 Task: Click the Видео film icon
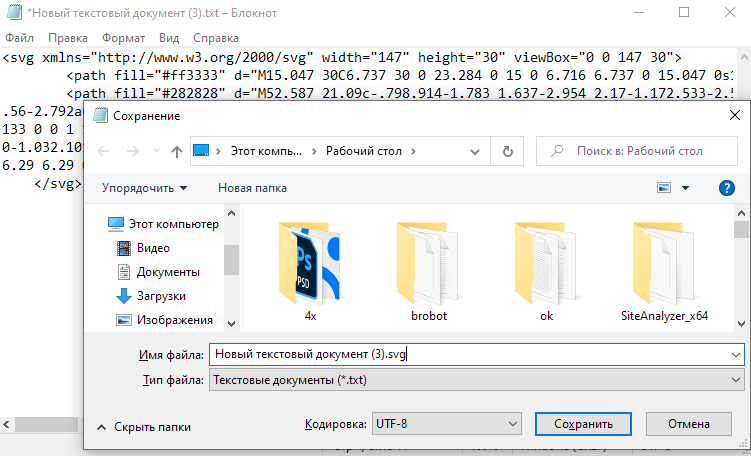124,248
